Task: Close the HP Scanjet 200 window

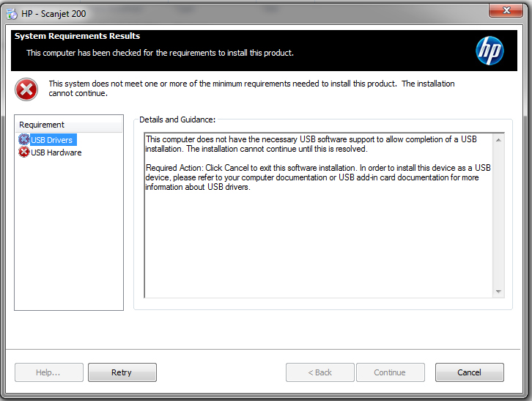Action: coord(506,10)
